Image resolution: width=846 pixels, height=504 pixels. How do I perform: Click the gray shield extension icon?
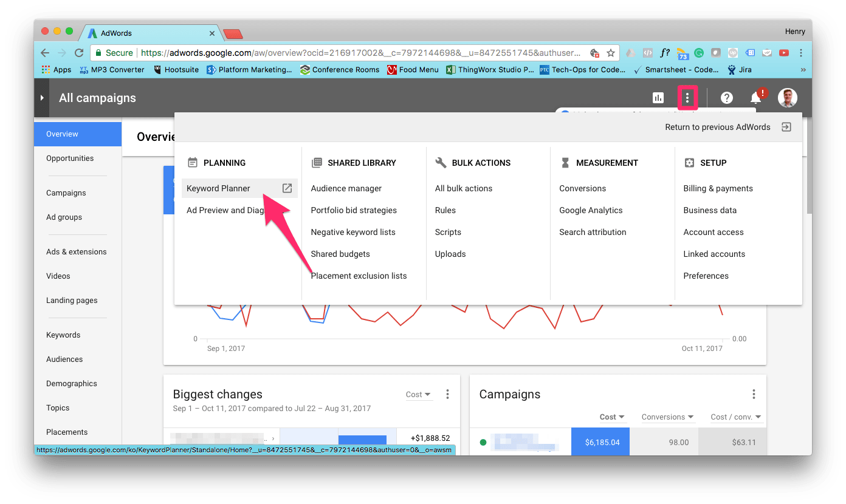click(716, 53)
